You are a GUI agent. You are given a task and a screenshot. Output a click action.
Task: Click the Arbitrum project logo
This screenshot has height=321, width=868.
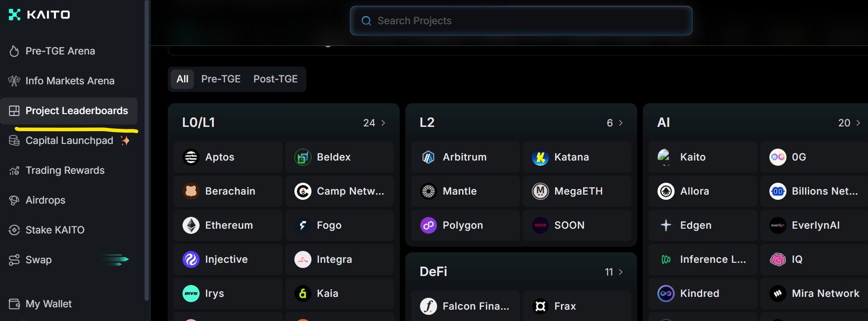[x=429, y=157]
